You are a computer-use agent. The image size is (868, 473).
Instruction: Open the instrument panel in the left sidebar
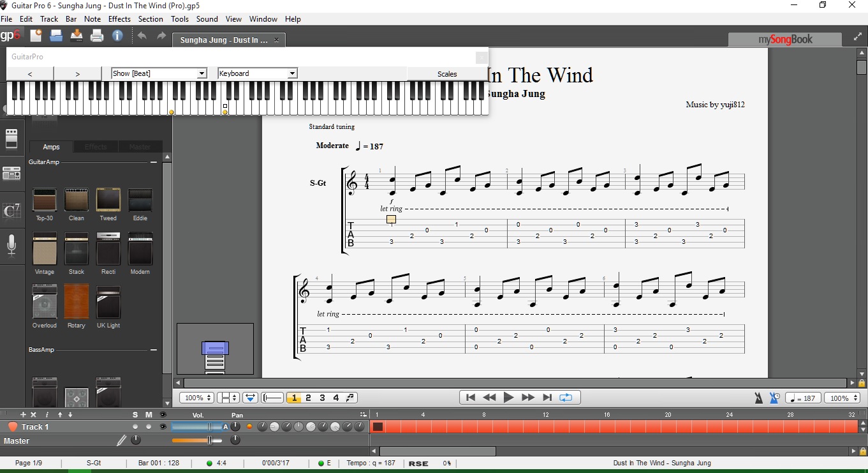(x=11, y=138)
